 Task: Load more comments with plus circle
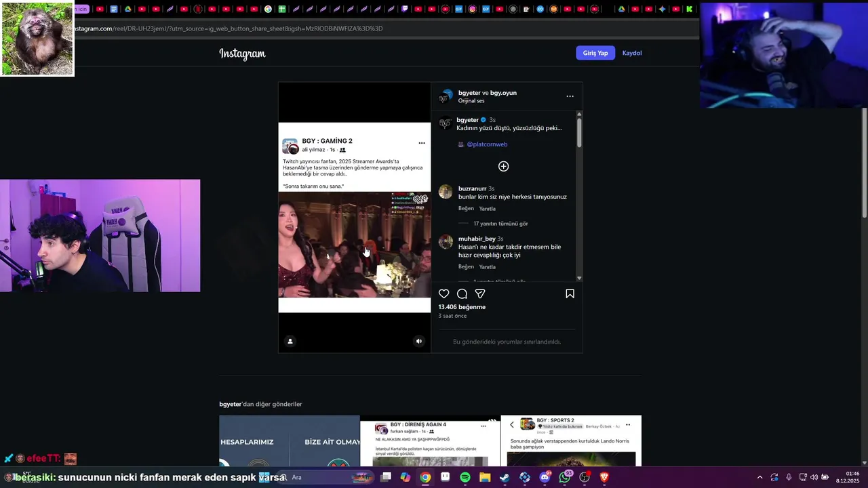[x=503, y=166]
